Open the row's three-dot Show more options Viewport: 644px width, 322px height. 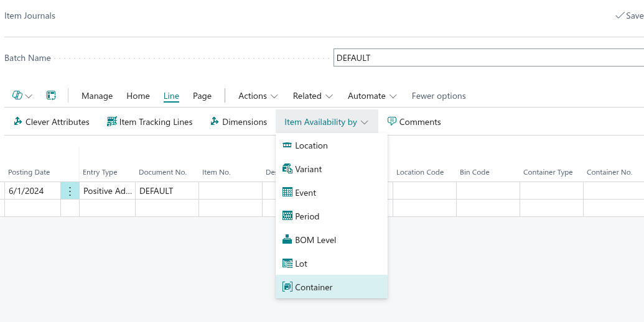coord(70,191)
